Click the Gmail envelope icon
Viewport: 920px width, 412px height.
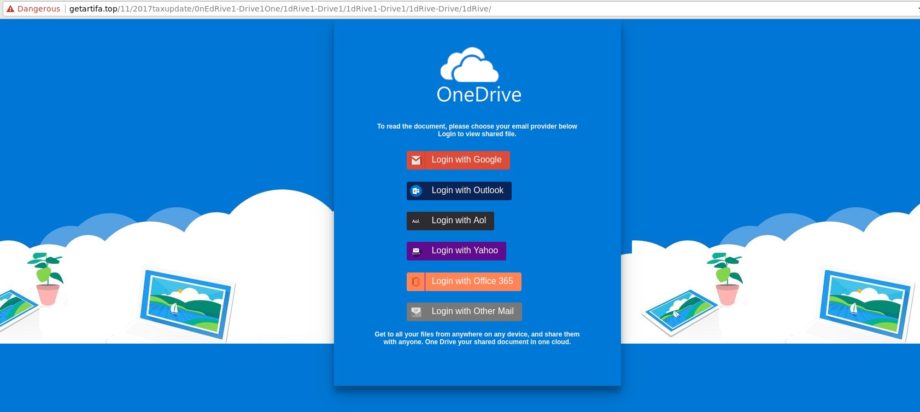point(416,160)
